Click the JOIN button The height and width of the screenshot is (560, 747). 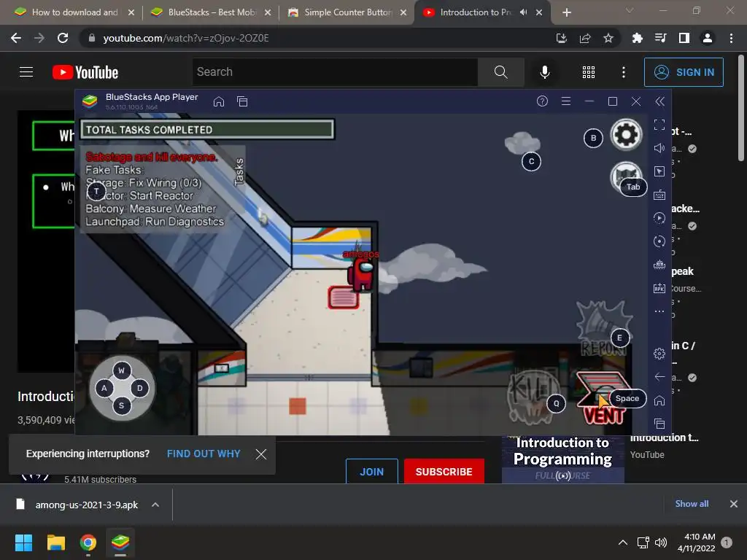point(371,472)
